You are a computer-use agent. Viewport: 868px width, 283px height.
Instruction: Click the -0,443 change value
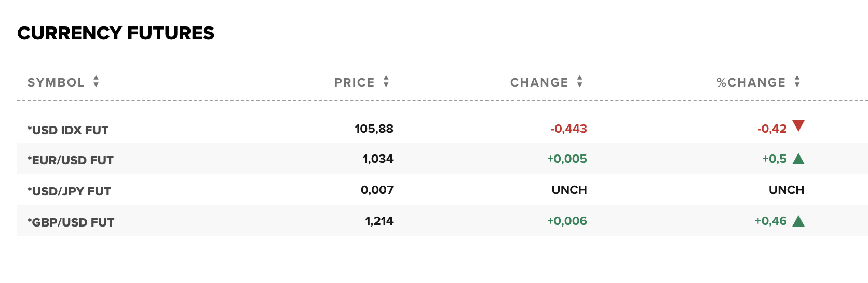pyautogui.click(x=568, y=129)
